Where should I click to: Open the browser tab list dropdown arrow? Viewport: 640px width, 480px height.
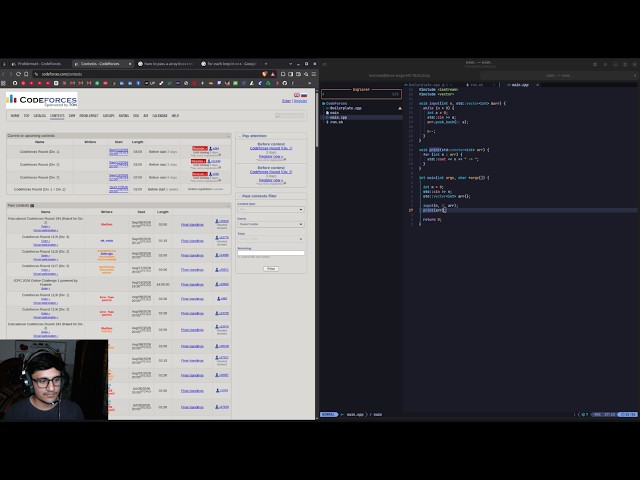290,64
